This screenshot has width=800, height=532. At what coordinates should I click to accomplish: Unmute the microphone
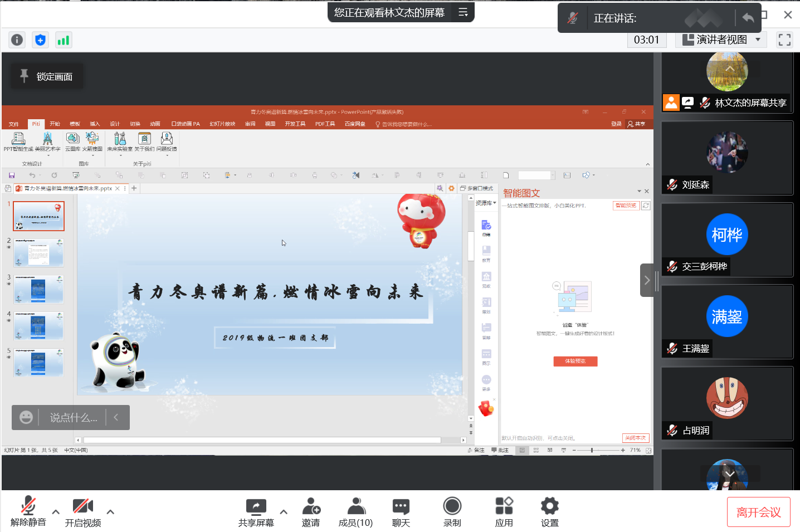[28, 512]
